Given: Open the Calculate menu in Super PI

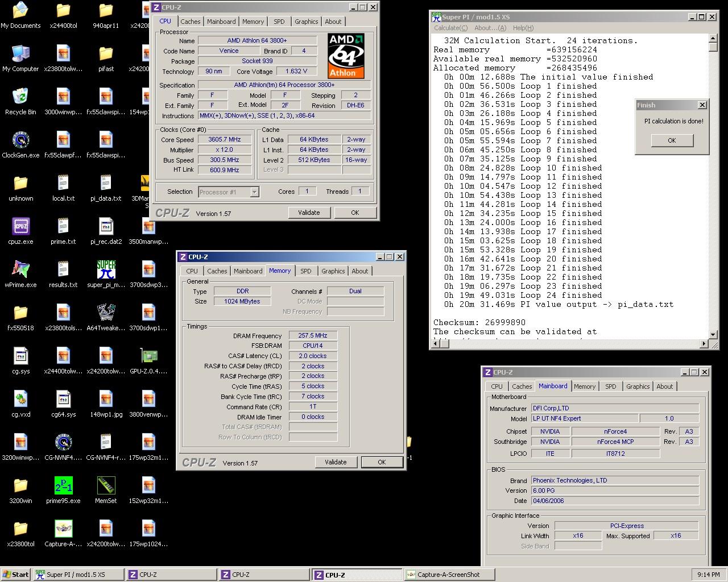Looking at the screenshot, I should [450, 28].
